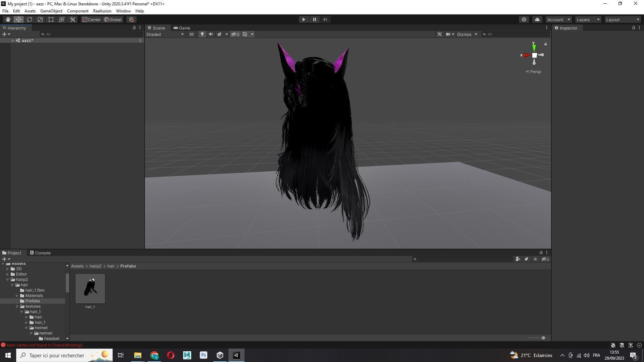Image resolution: width=644 pixels, height=362 pixels.
Task: Open Scene view panel options menu
Action: [x=547, y=28]
